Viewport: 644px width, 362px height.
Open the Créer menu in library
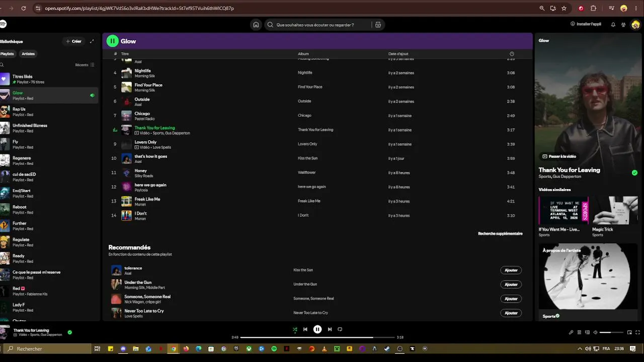pyautogui.click(x=73, y=41)
